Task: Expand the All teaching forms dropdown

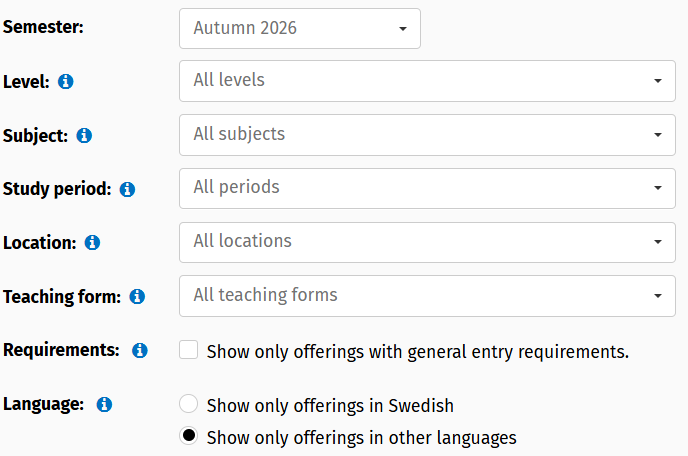Action: (427, 295)
